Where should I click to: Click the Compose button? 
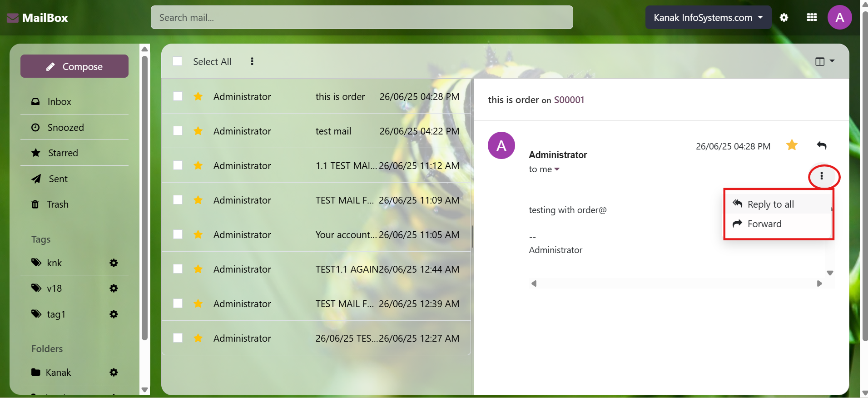click(x=74, y=66)
